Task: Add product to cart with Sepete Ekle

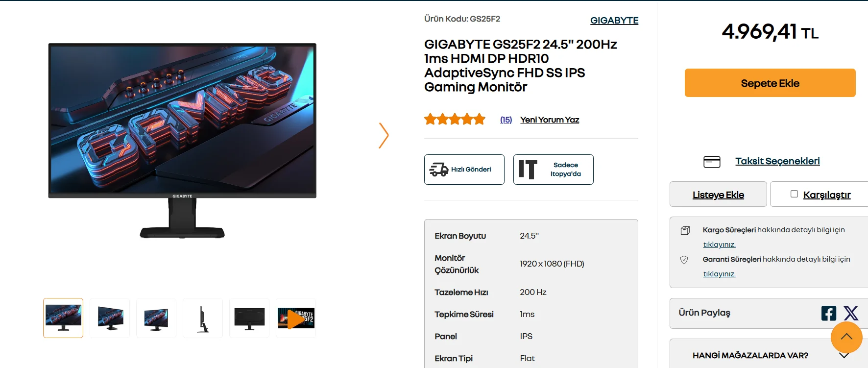Action: [x=770, y=83]
